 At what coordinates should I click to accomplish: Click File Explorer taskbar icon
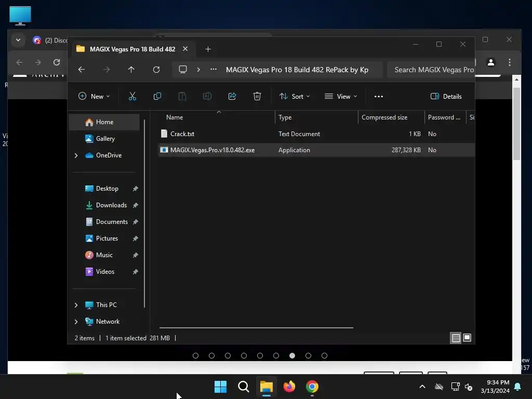click(267, 387)
